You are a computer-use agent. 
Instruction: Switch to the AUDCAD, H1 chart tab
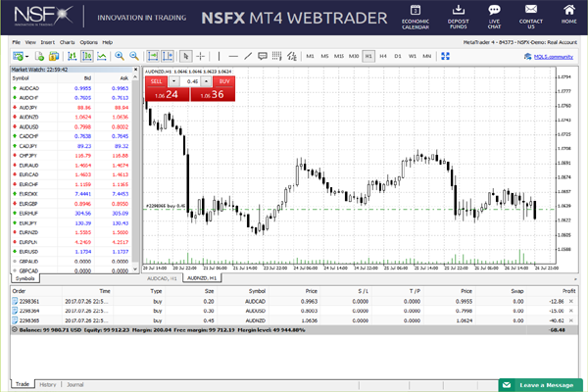(x=162, y=278)
